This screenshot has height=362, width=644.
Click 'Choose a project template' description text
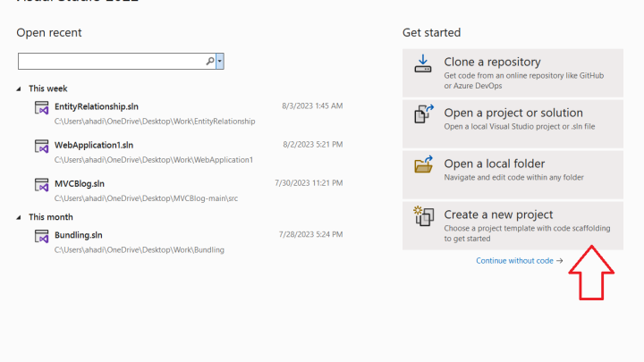coord(527,233)
